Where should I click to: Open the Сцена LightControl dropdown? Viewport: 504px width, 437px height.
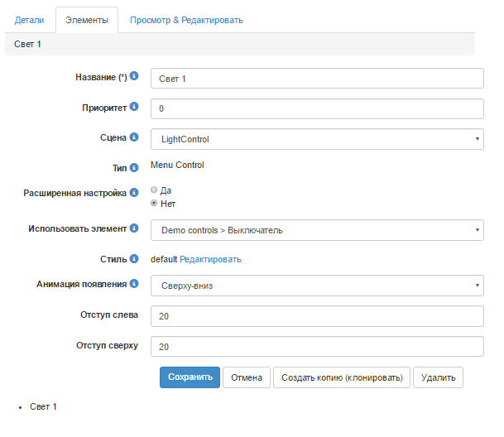tap(317, 139)
